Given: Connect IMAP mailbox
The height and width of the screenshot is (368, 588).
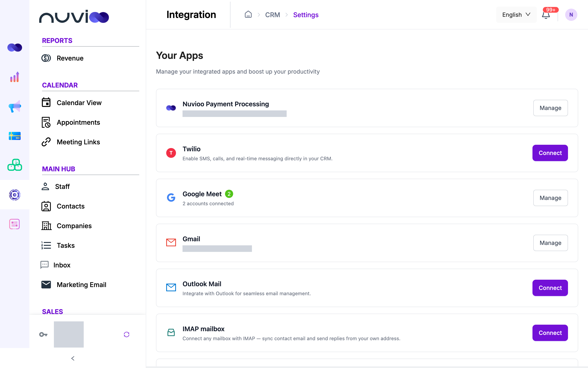Looking at the screenshot, I should point(550,333).
